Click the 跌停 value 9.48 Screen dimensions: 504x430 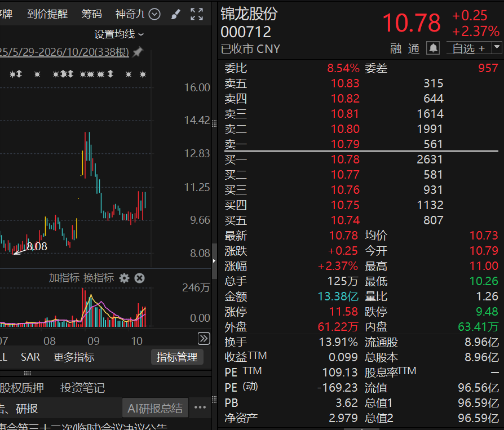487,312
